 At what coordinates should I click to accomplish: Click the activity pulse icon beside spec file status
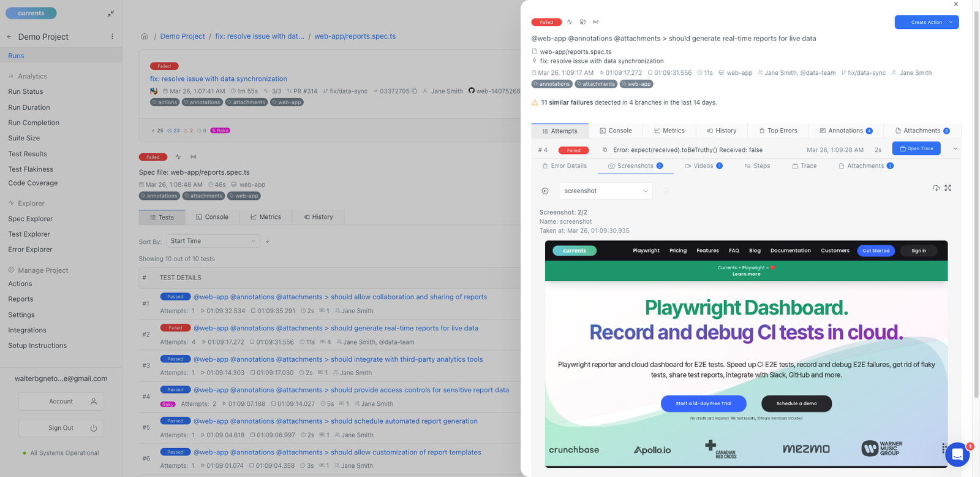click(x=178, y=157)
